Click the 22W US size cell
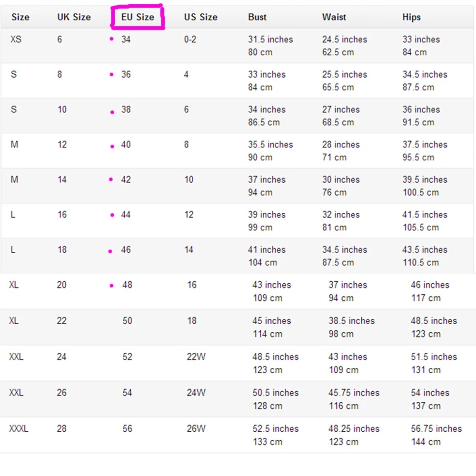Screen dimensions: 476x476 [196, 357]
